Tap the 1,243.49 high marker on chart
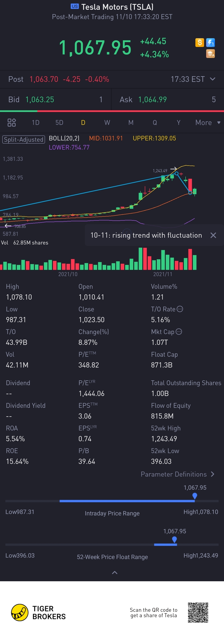Viewport: 224px width, 644px height. click(160, 171)
